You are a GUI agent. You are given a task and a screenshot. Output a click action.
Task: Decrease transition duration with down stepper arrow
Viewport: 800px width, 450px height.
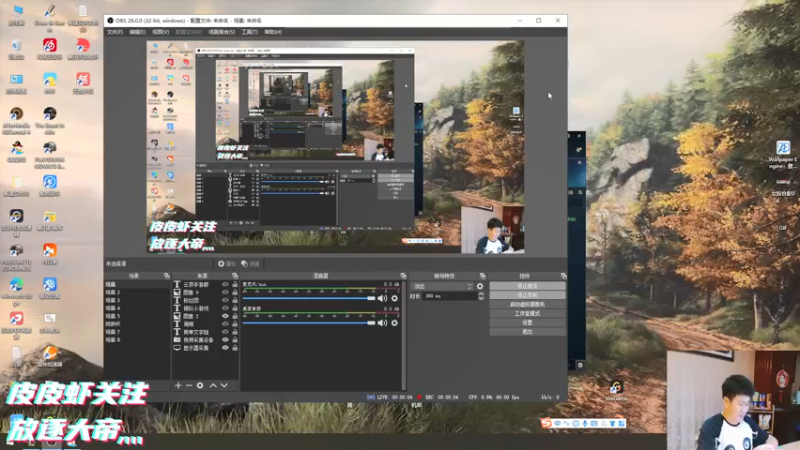click(x=481, y=298)
